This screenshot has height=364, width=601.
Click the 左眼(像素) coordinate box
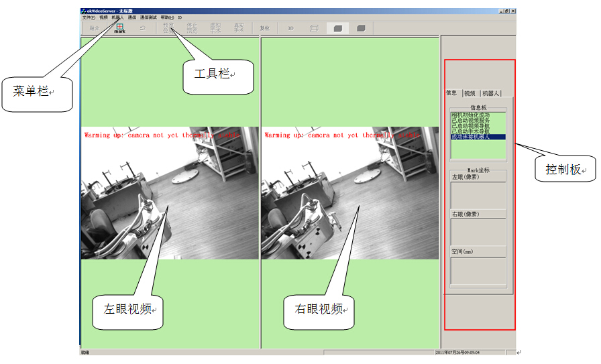(478, 195)
